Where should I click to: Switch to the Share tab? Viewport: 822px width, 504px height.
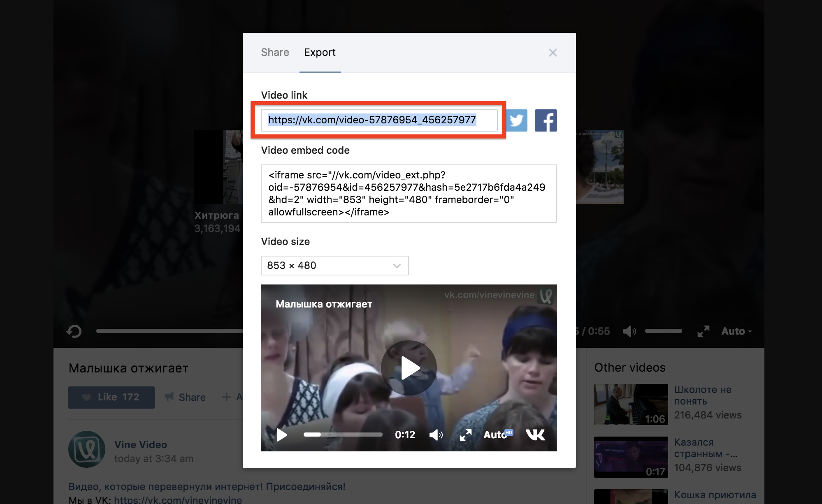(275, 52)
